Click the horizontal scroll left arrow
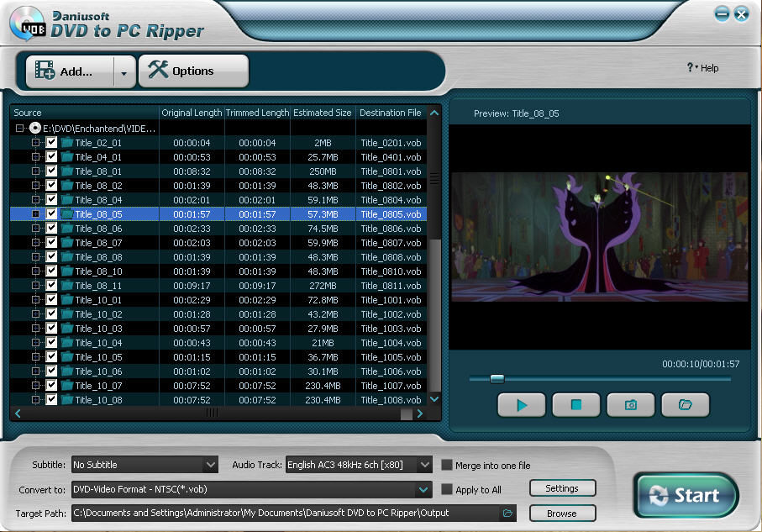Screen dimensions: 762x532 tap(18, 413)
